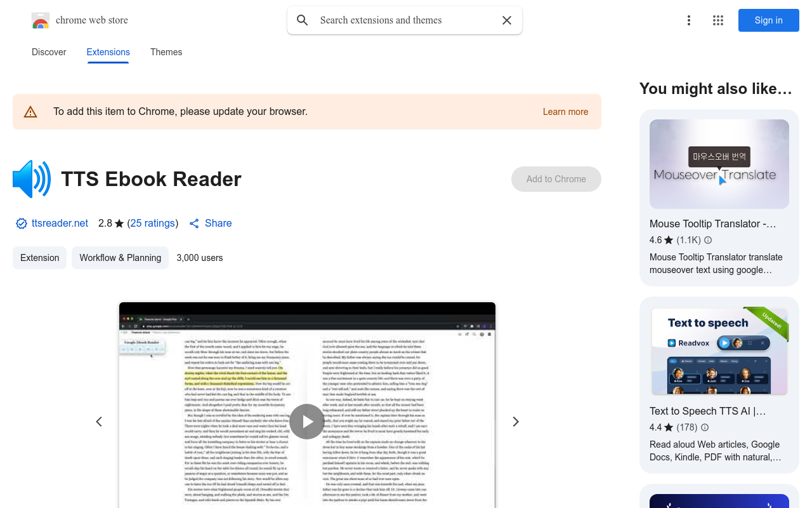
Task: Select the Extensions tab
Action: coord(108,52)
